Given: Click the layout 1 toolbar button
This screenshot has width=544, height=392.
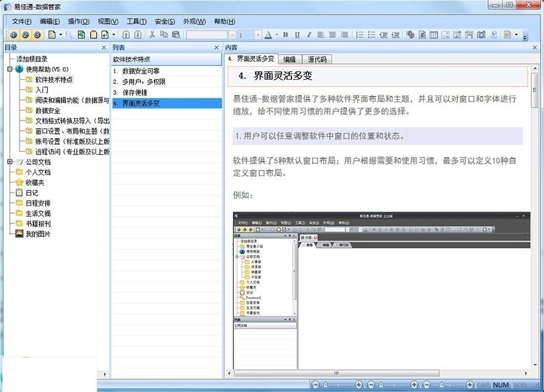Looking at the screenshot, I should (13, 35).
